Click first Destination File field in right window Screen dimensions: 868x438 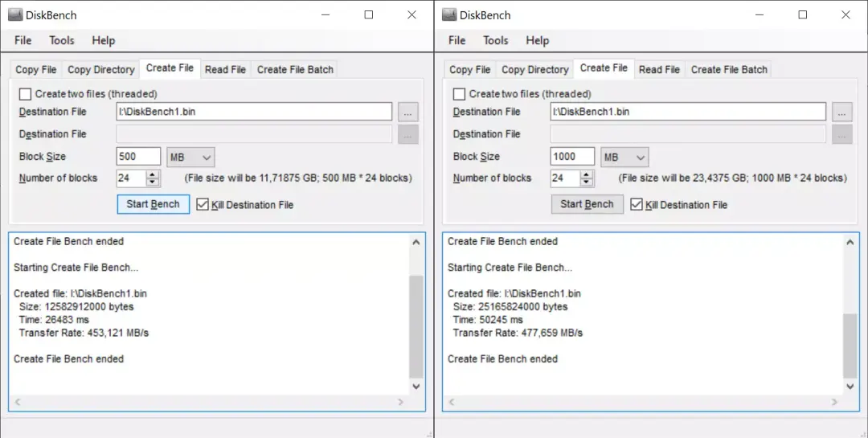[688, 111]
